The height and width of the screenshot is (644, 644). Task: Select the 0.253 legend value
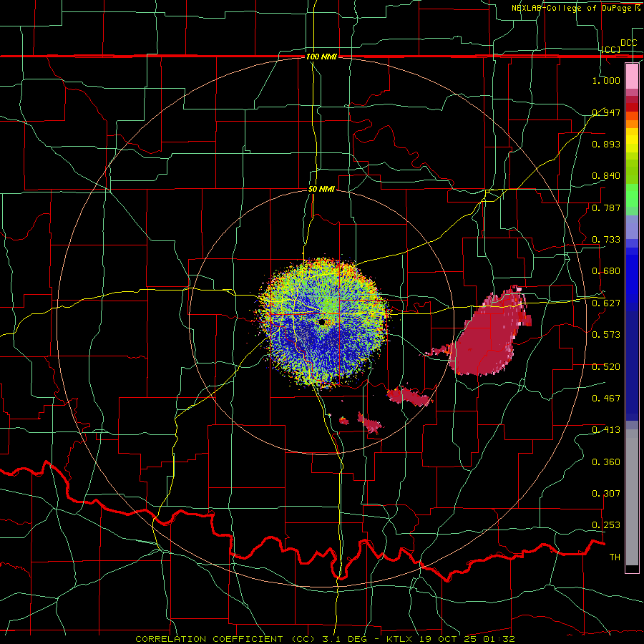pos(606,525)
